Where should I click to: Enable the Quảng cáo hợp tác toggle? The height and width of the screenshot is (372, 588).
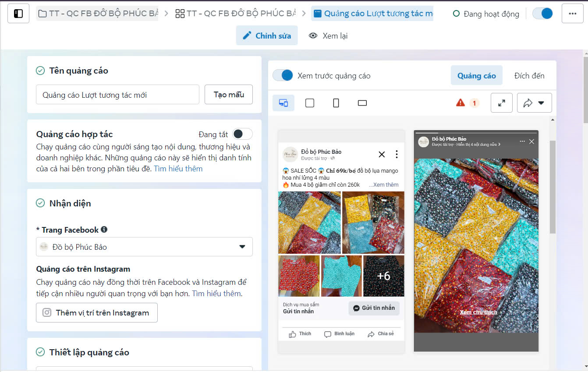pos(242,134)
